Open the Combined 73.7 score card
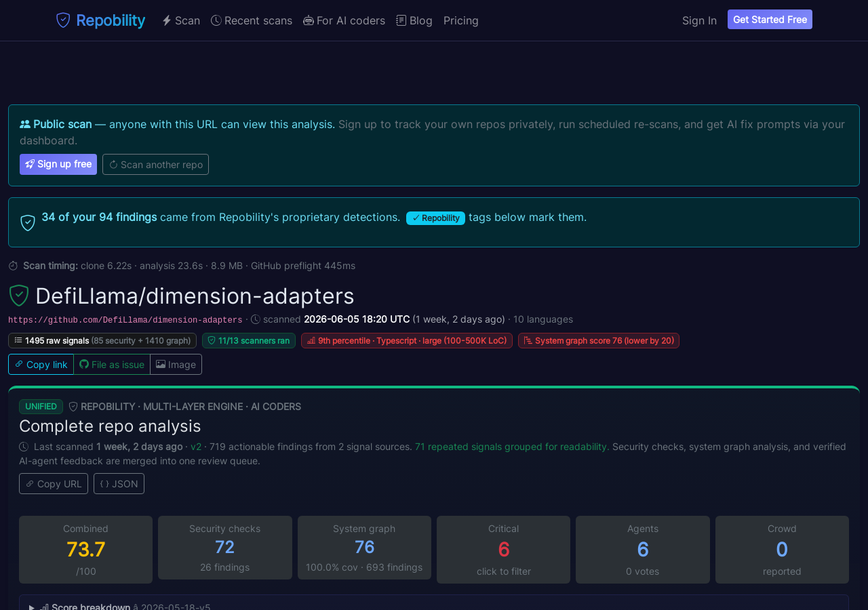The width and height of the screenshot is (868, 610). point(85,550)
